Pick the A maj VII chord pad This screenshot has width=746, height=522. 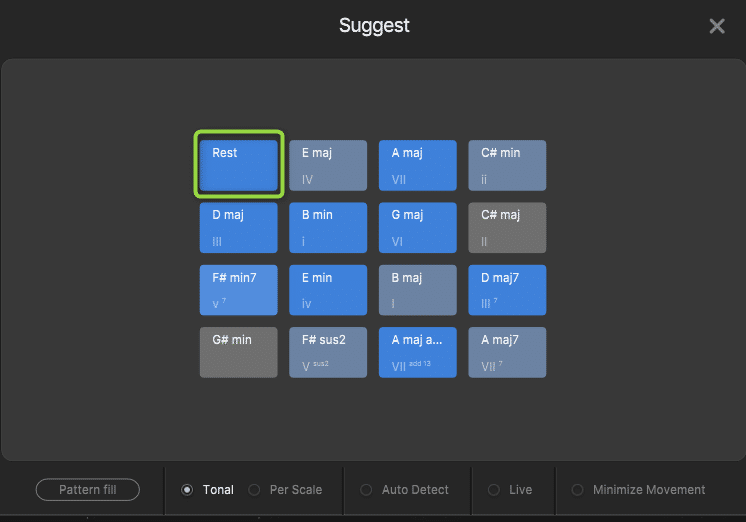(x=417, y=165)
